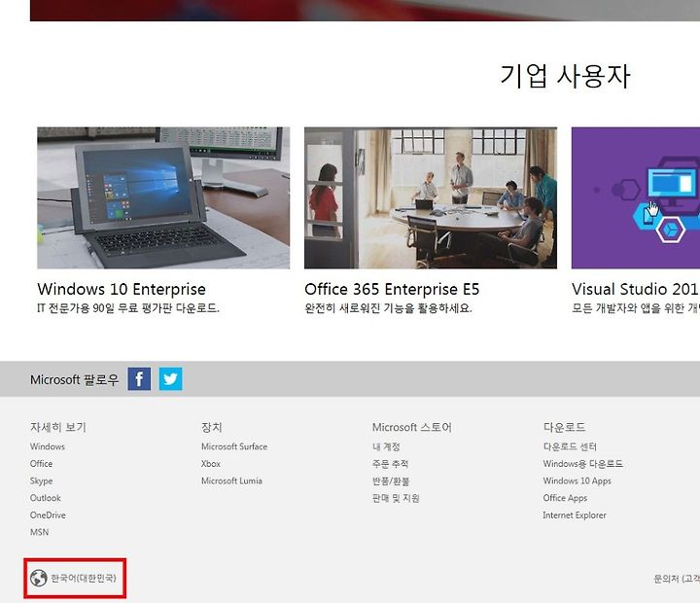This screenshot has width=700, height=603.
Task: Open the 내 계정 account link
Action: [386, 446]
